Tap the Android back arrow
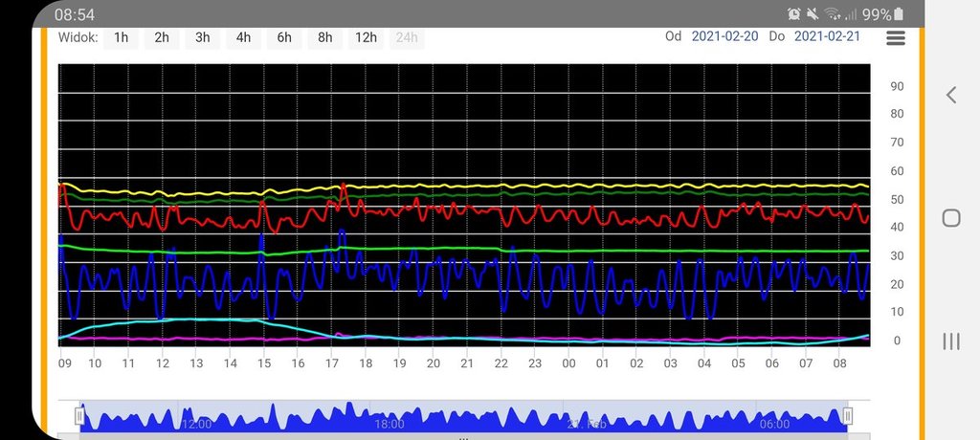The width and height of the screenshot is (980, 440). 951,95
